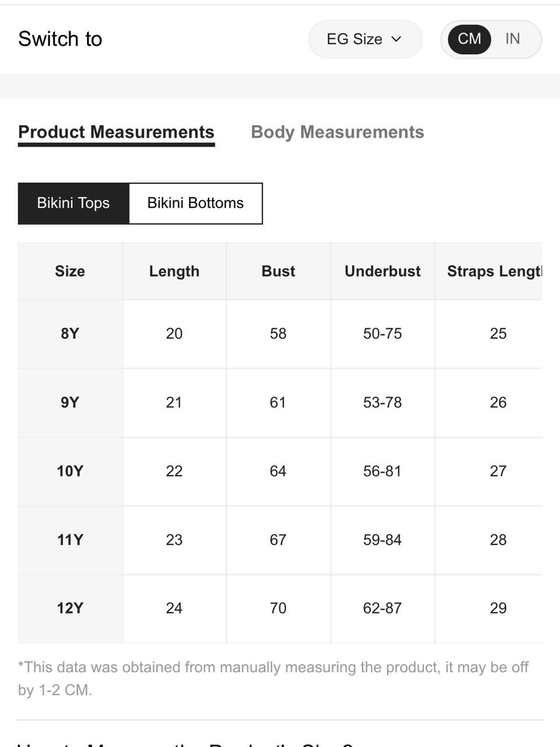Viewport: 560px width, 747px height.
Task: Select the Bikini Tops button
Action: [73, 203]
